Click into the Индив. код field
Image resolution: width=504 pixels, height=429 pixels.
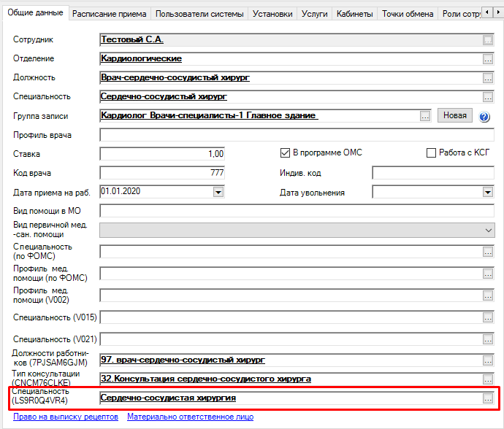pyautogui.click(x=433, y=173)
